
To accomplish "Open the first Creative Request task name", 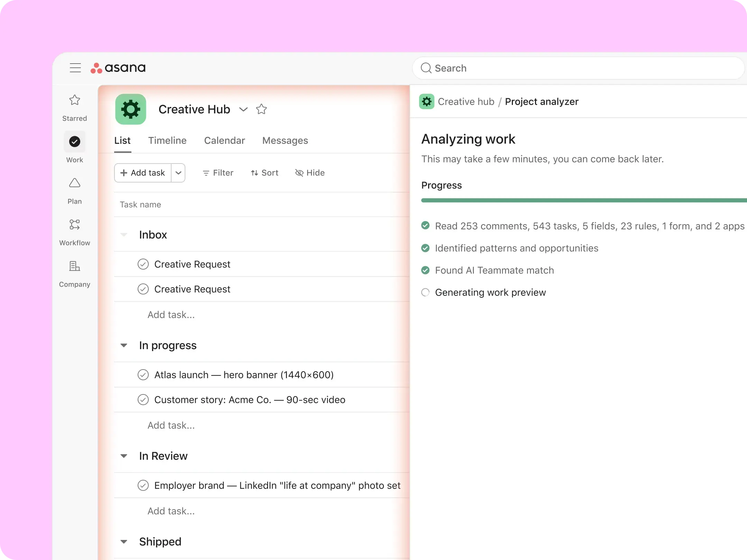I will coord(192,264).
